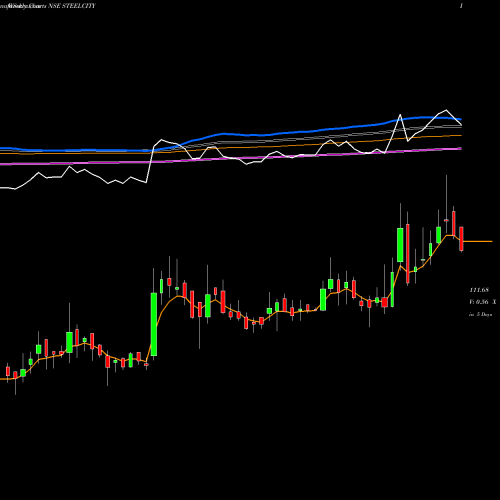
Task: Click the orange horizontal last-price line
Action: tap(478, 241)
